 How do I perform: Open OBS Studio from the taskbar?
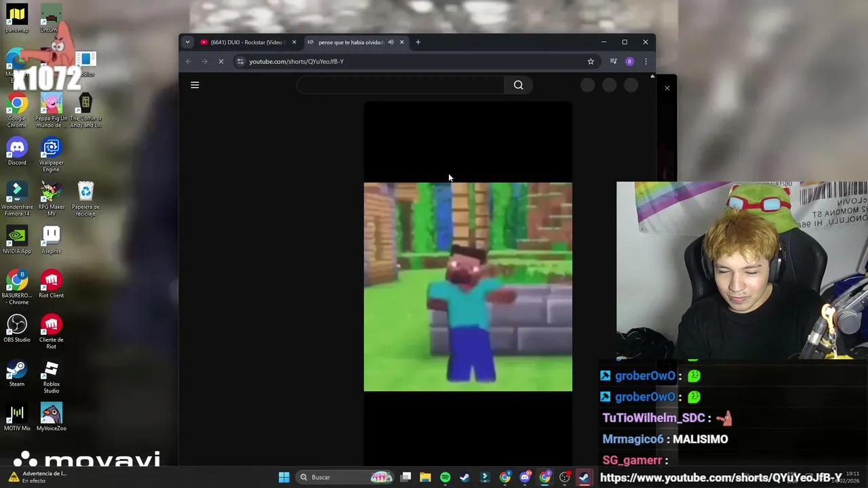(x=564, y=477)
